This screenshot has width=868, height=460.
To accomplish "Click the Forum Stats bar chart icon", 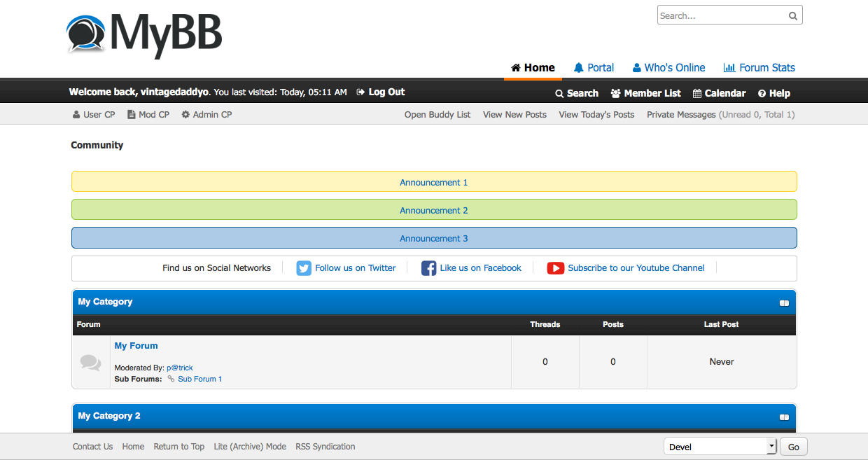I will 729,68.
